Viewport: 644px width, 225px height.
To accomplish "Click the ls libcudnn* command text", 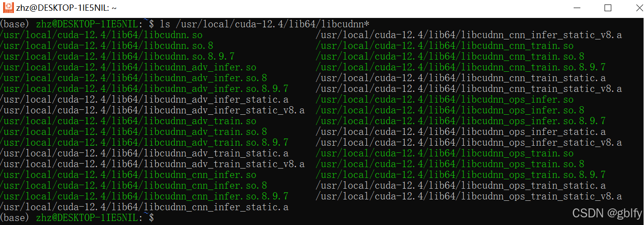I will (x=264, y=24).
